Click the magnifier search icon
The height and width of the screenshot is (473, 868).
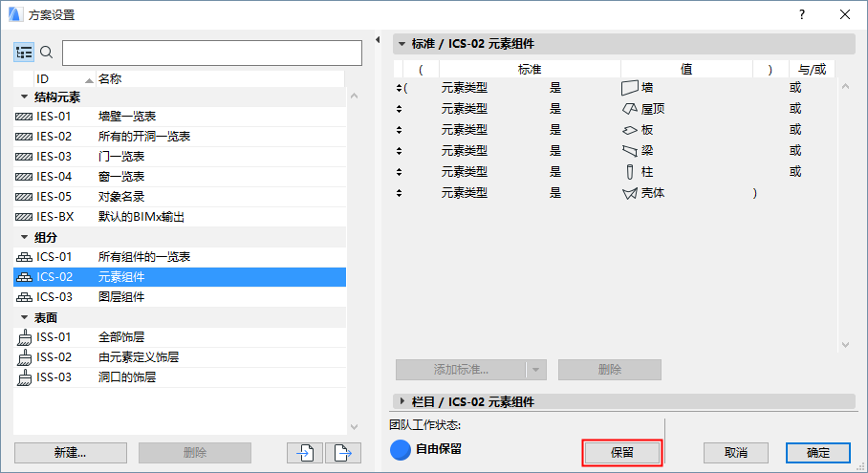pyautogui.click(x=47, y=53)
